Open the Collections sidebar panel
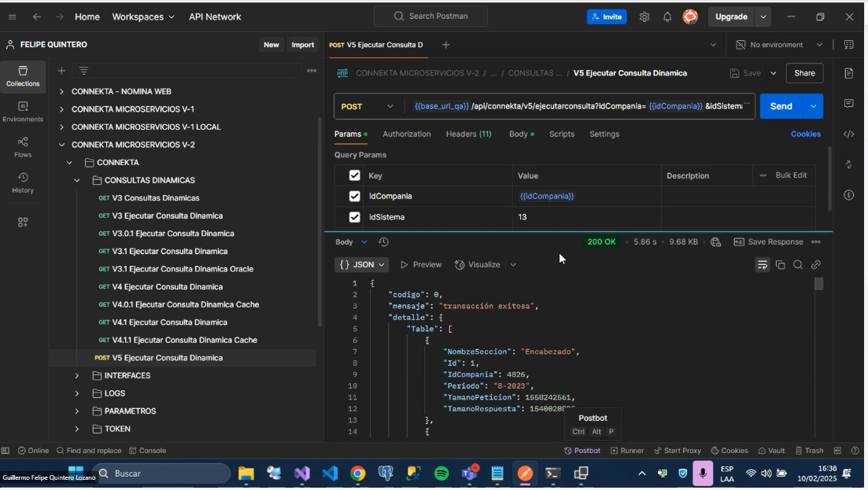The image size is (868, 490). (23, 76)
